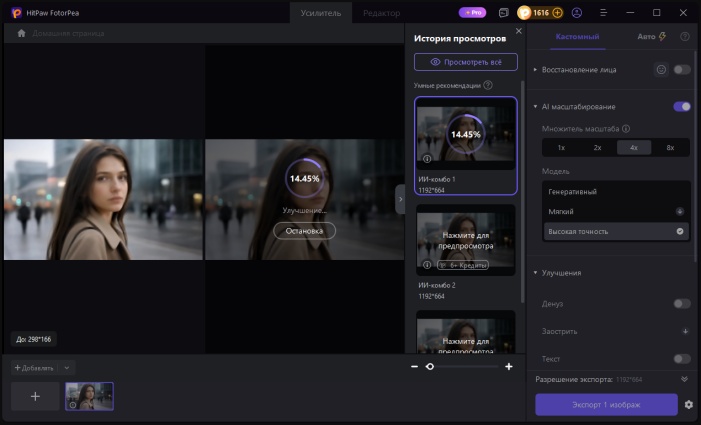The image size is (701, 425).
Task: Click Просмотреть всё button
Action: point(466,62)
